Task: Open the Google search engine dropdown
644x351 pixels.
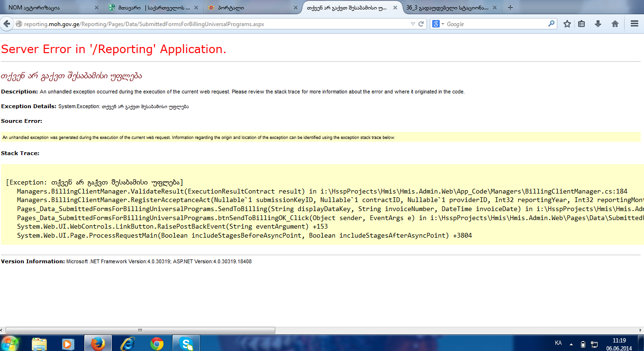Action: pyautogui.click(x=438, y=24)
